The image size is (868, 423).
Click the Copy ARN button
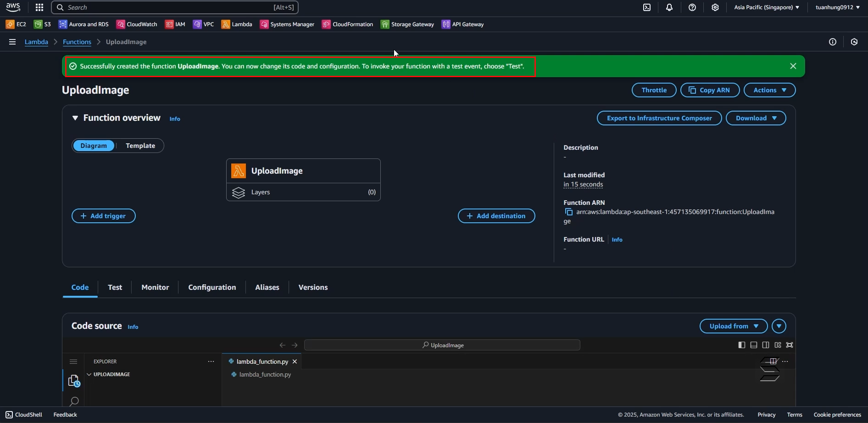click(x=710, y=90)
